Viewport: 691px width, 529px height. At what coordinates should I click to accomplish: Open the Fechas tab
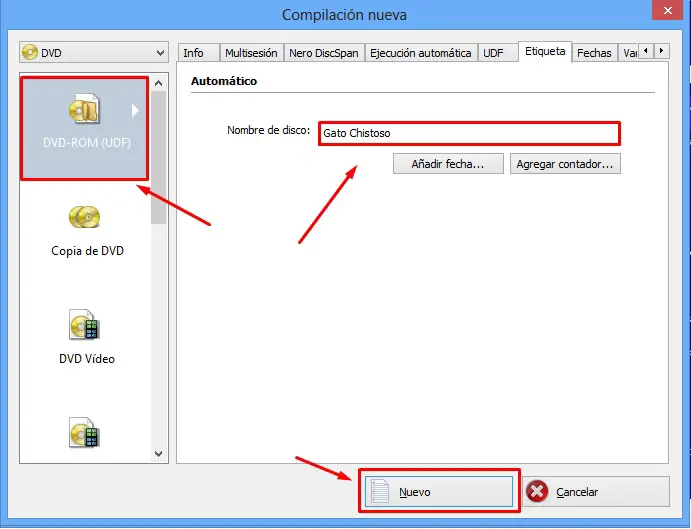[x=594, y=53]
